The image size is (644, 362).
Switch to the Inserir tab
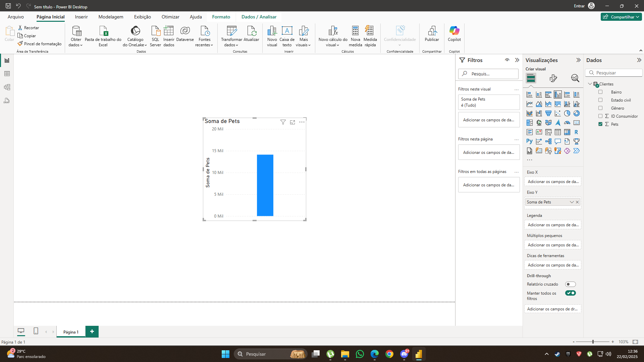tap(81, 17)
